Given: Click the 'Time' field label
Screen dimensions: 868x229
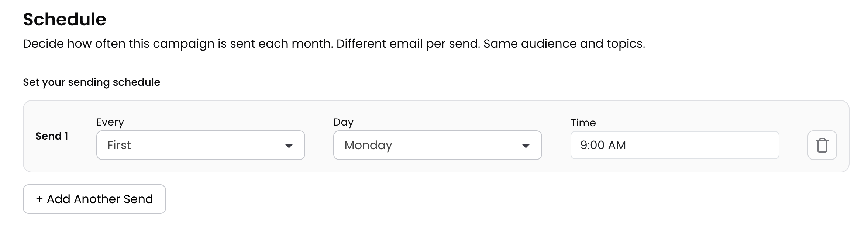Looking at the screenshot, I should point(583,123).
